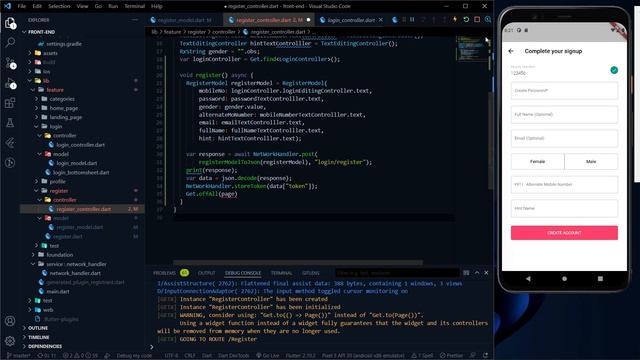Open the Accounts icon in activity bar
The height and width of the screenshot is (360, 640).
point(10,321)
